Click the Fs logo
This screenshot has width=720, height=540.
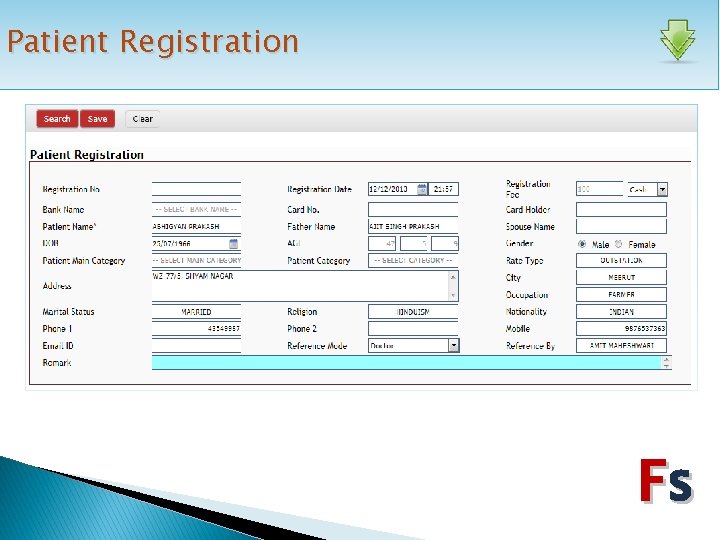coord(666,480)
